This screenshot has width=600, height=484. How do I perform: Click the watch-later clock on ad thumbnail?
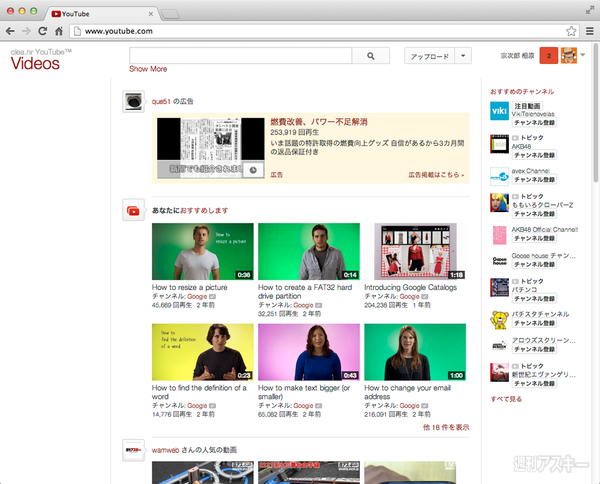pyautogui.click(x=253, y=170)
